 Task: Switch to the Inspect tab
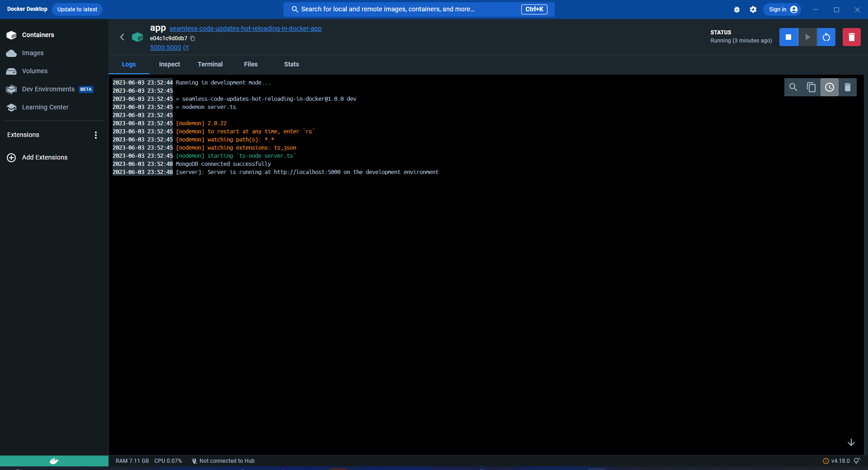[x=170, y=64]
